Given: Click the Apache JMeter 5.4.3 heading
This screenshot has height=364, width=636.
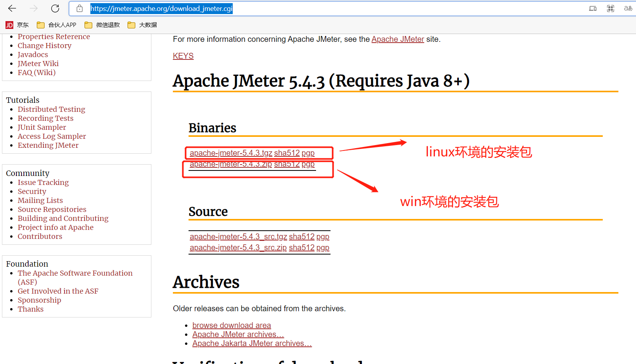Looking at the screenshot, I should point(321,81).
